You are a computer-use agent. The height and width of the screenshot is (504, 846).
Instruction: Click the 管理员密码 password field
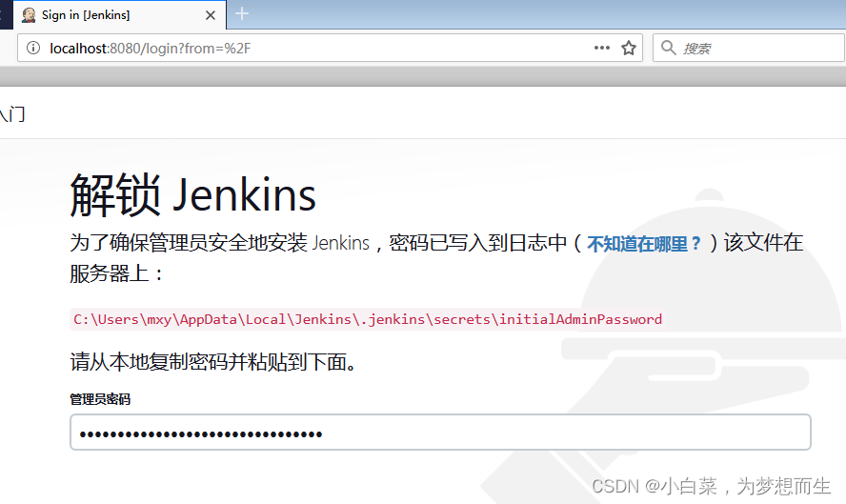pyautogui.click(x=440, y=433)
